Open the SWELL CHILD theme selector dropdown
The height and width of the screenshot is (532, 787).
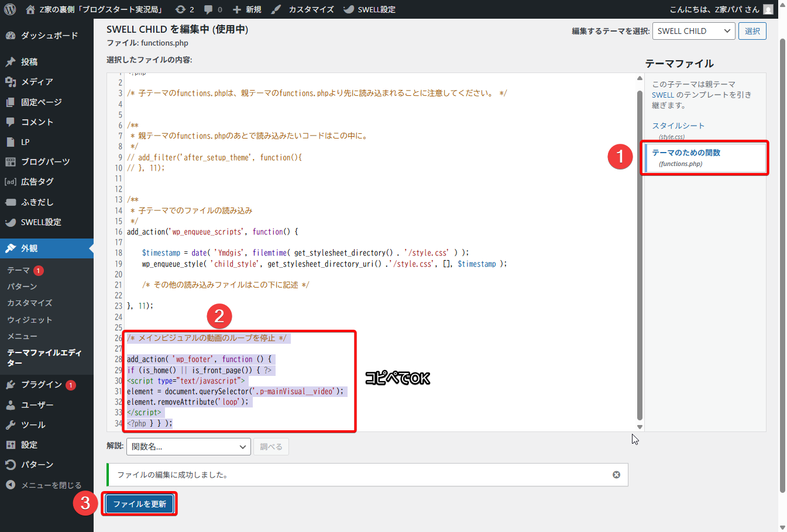pos(694,31)
